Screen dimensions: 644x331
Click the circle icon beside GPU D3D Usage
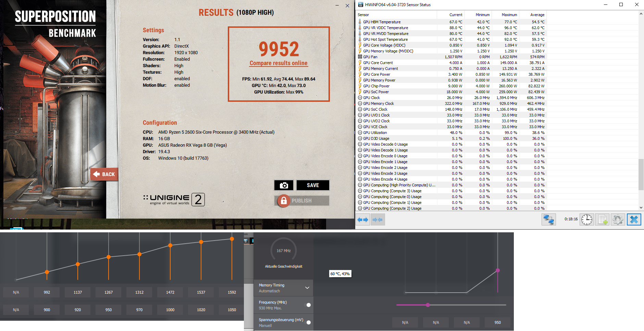coord(360,138)
